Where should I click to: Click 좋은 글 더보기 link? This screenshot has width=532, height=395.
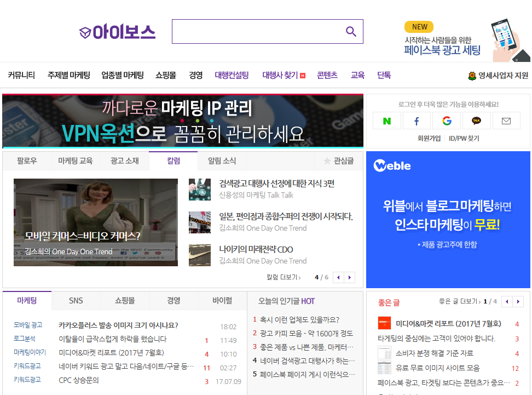[460, 301]
